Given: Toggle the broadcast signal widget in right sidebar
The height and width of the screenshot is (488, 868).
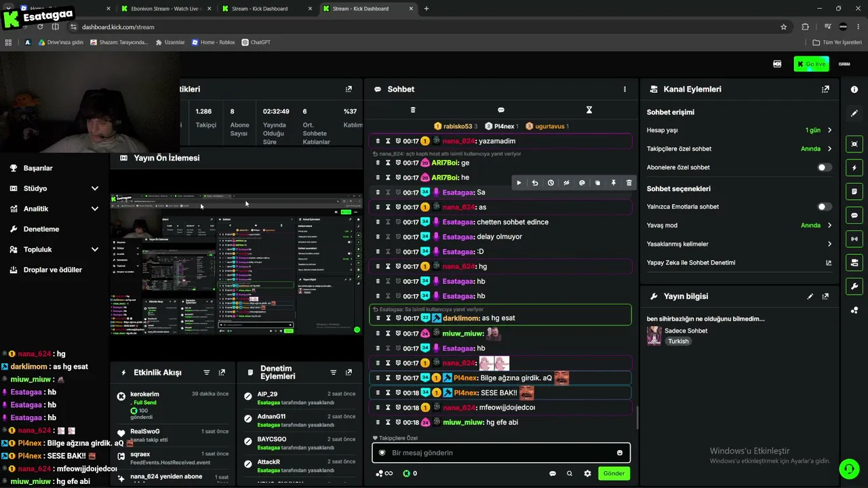Looking at the screenshot, I should tap(854, 239).
